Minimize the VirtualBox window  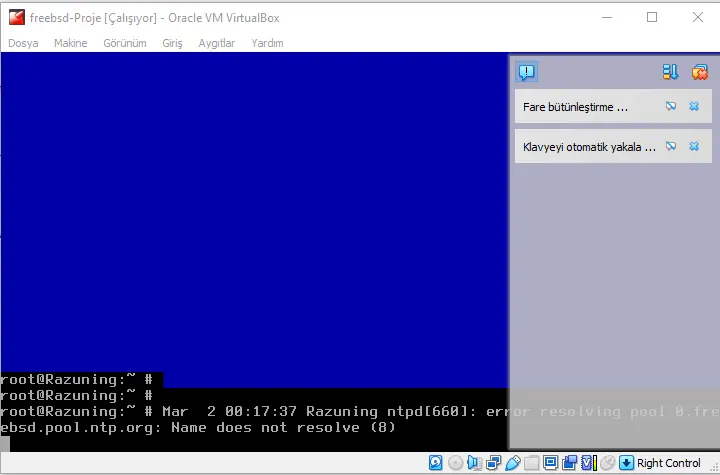click(607, 17)
